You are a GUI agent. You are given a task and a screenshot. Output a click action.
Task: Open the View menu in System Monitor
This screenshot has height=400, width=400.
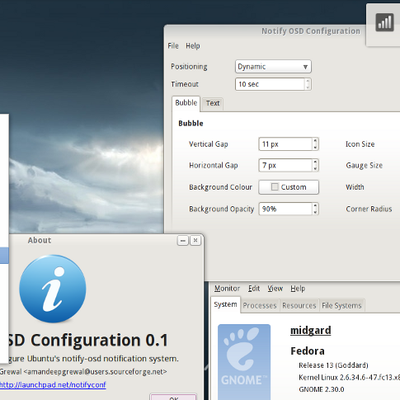(275, 288)
